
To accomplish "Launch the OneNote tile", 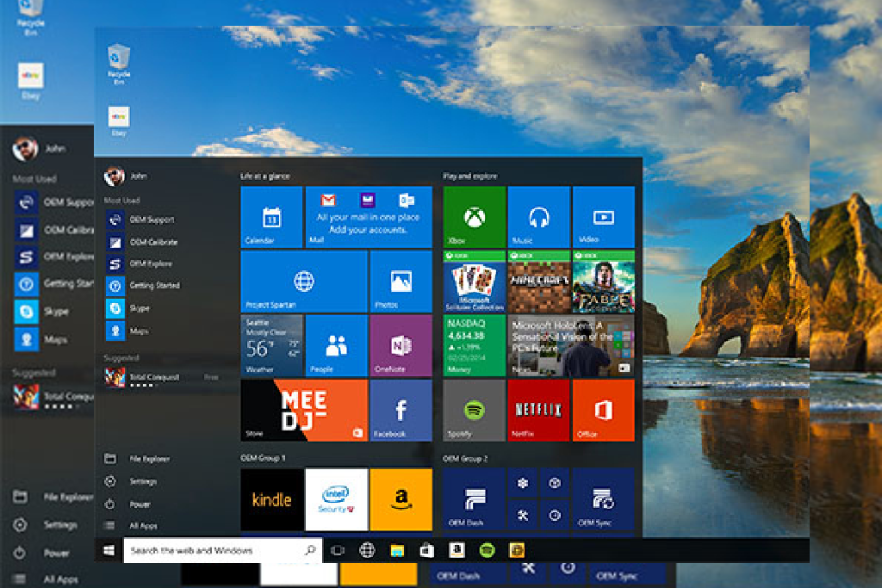I will pos(401,346).
